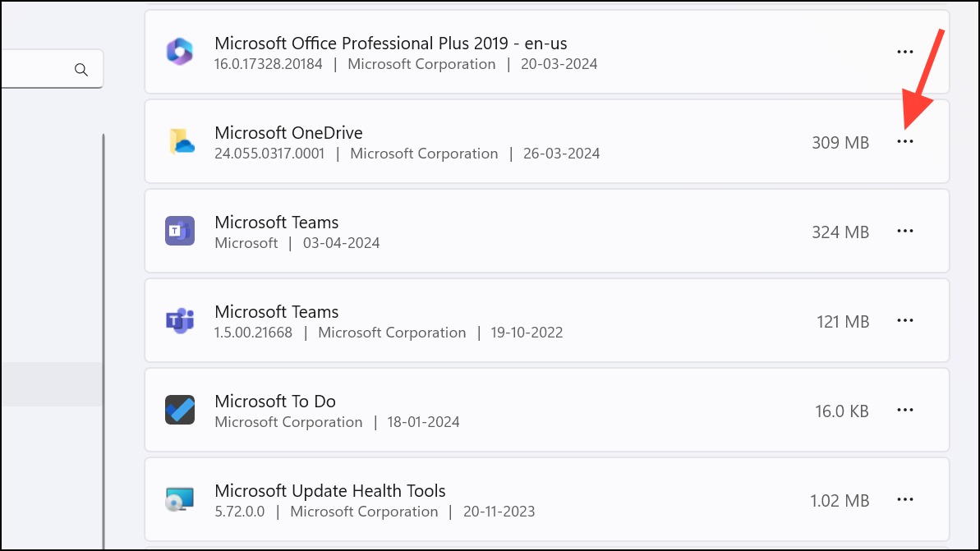This screenshot has width=980, height=551.
Task: Open the three-dot menu for Microsoft OneDrive
Action: point(905,142)
